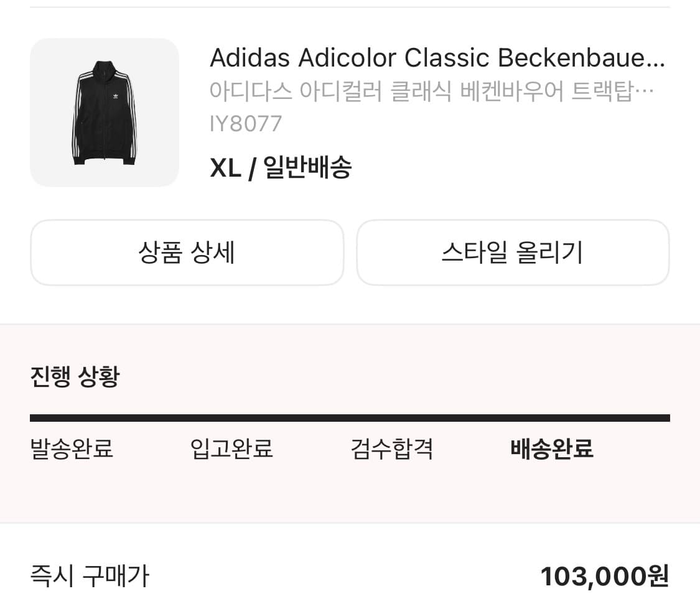Tap the model number IY8077
Viewport: 700px width, 609px height.
pos(246,124)
